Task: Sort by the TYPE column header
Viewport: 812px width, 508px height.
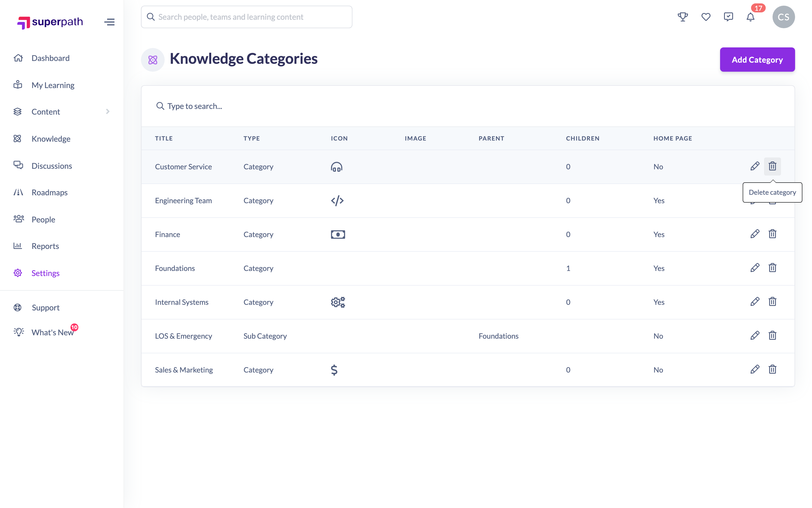Action: (252, 138)
